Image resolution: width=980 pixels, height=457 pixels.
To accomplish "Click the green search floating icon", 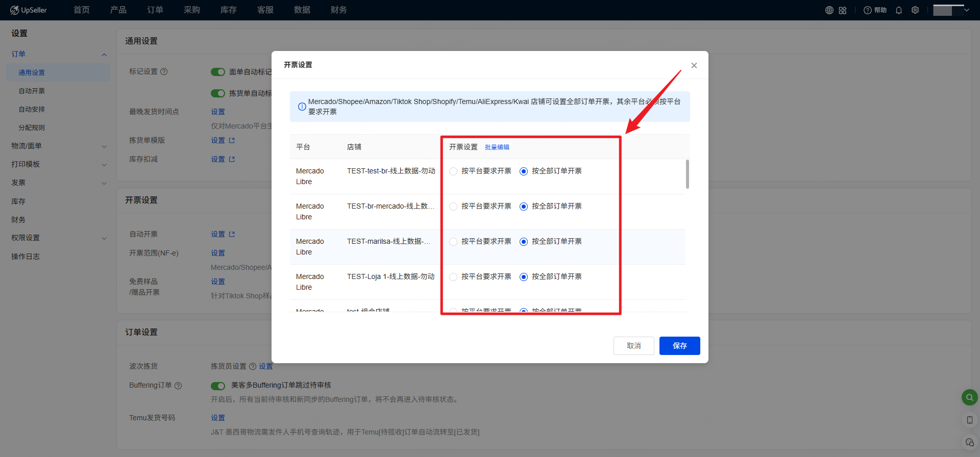I will [969, 397].
